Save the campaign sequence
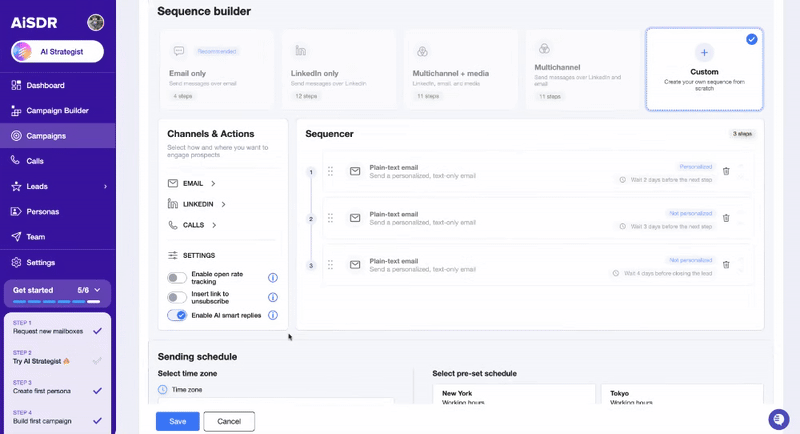 (177, 421)
